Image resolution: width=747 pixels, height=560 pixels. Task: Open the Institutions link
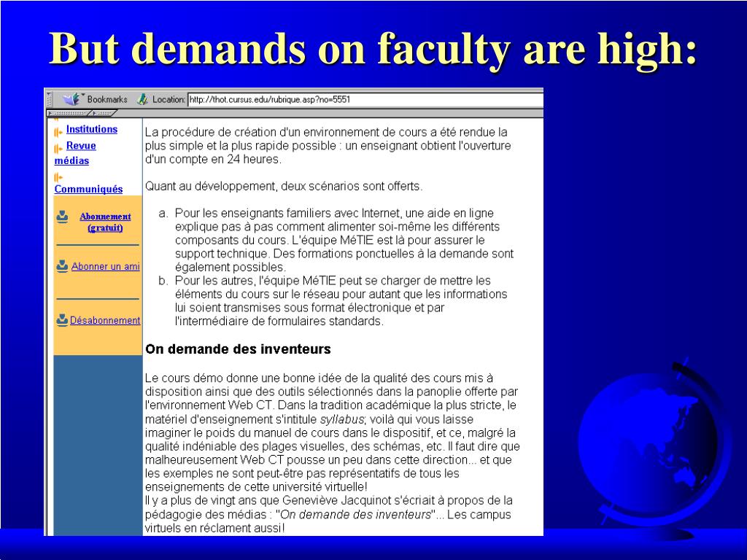[91, 129]
